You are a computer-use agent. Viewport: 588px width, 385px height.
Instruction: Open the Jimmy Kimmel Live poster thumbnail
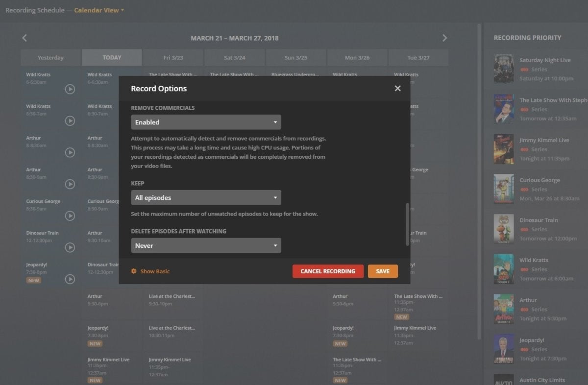click(x=504, y=149)
